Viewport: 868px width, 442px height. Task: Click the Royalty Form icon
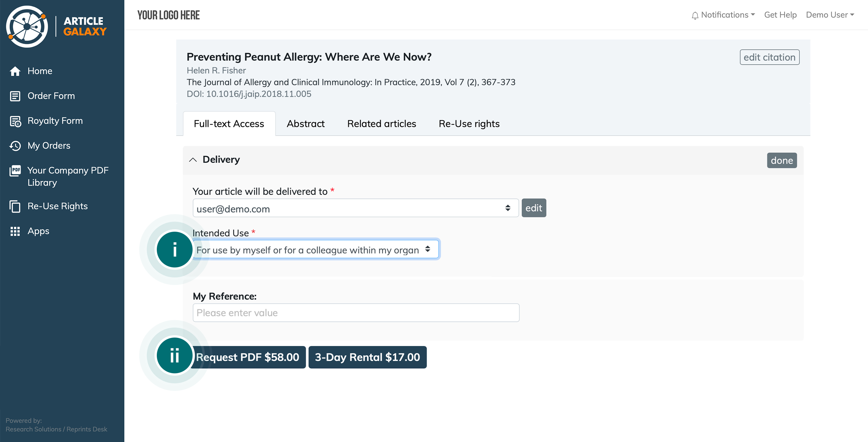(15, 121)
